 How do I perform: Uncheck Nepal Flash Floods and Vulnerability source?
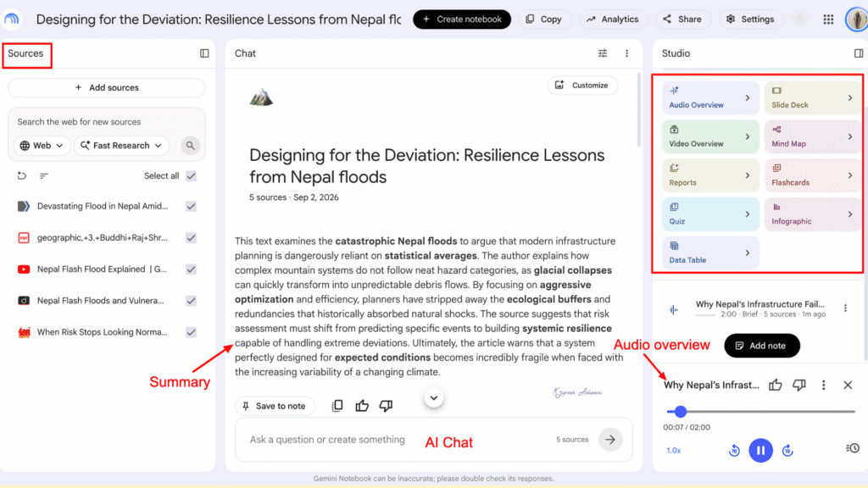(x=191, y=301)
